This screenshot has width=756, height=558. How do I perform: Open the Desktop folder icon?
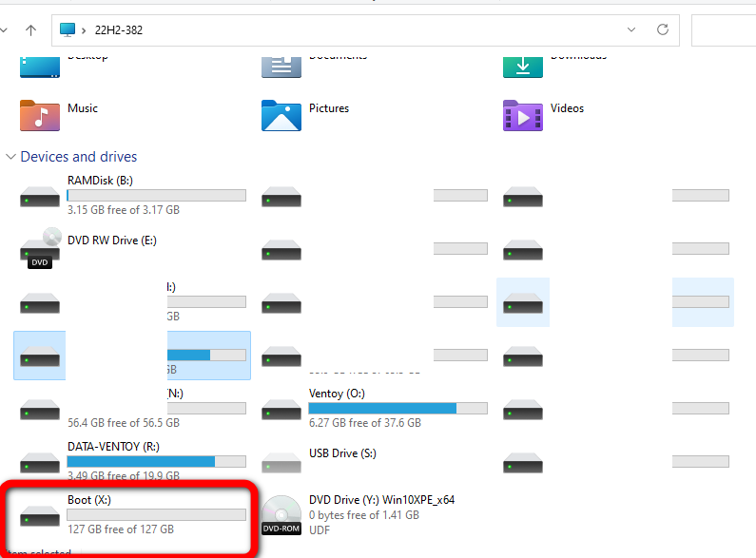pos(40,67)
